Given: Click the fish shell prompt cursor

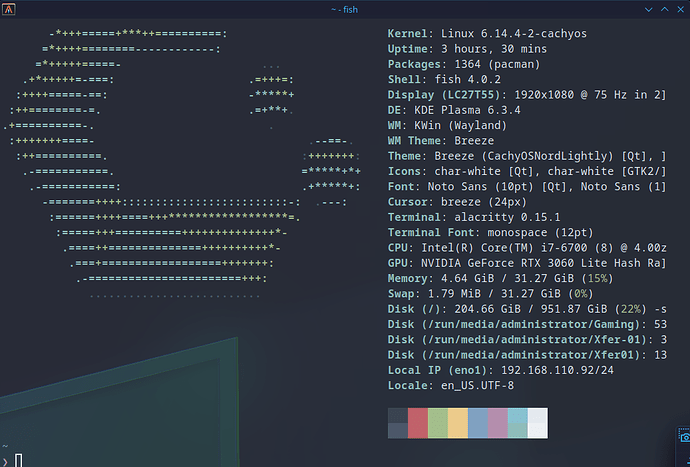Looking at the screenshot, I should 18,460.
